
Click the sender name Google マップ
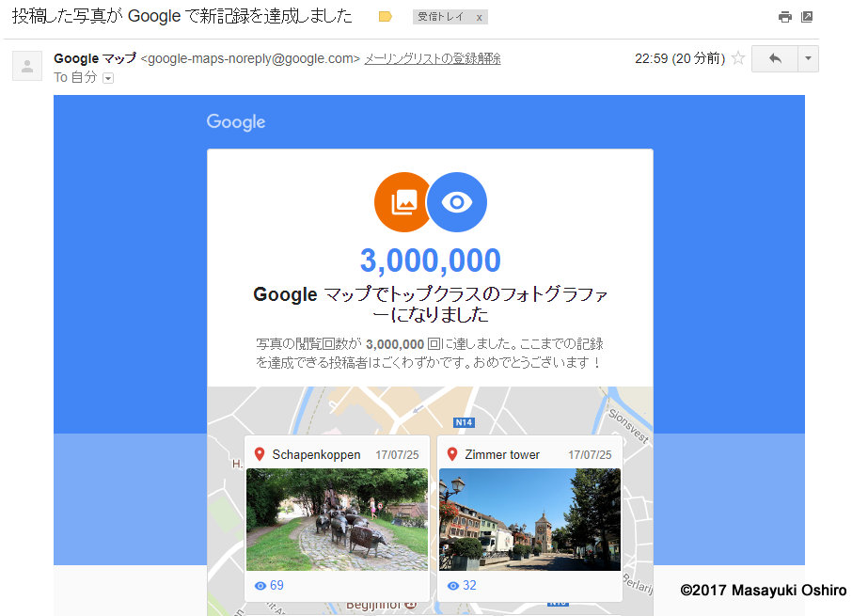(95, 58)
